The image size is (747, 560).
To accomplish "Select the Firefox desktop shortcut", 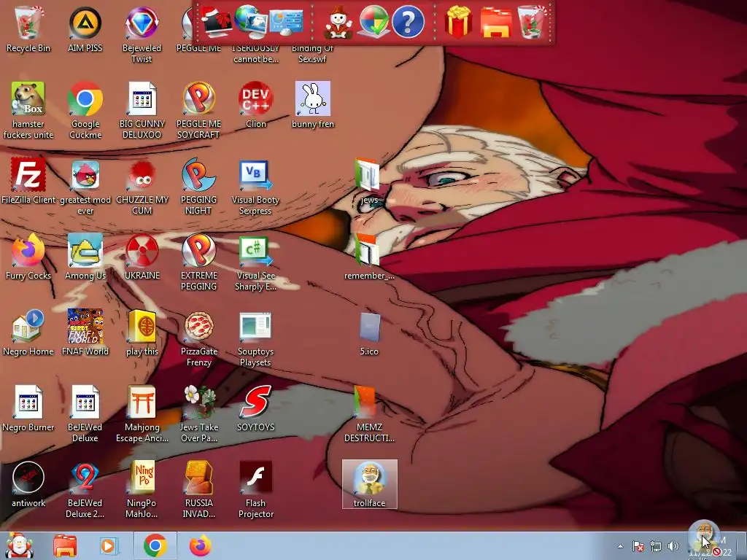I will point(28,257).
